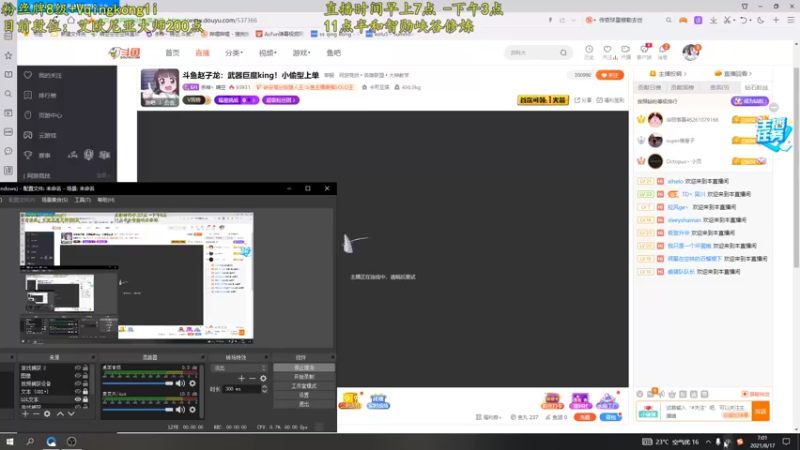The image size is (800, 450).
Task: Click 停止推流 button in OBS controls
Action: point(304,367)
